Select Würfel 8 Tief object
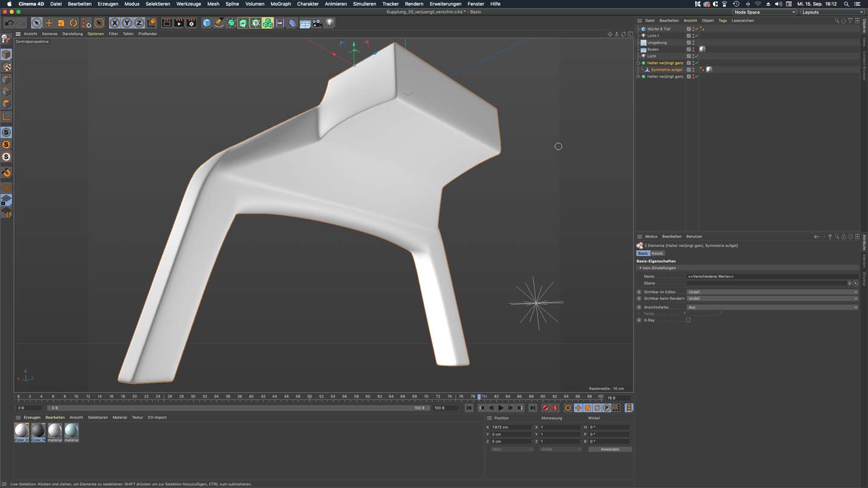The width and height of the screenshot is (868, 488). 658,29
